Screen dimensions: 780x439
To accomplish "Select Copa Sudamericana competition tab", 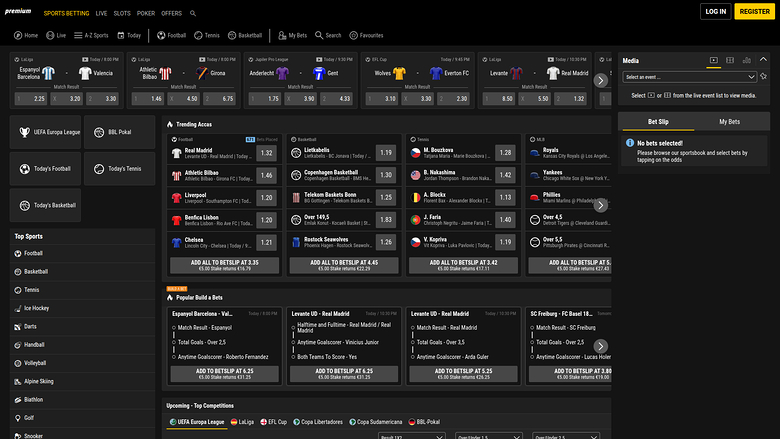I will 376,422.
